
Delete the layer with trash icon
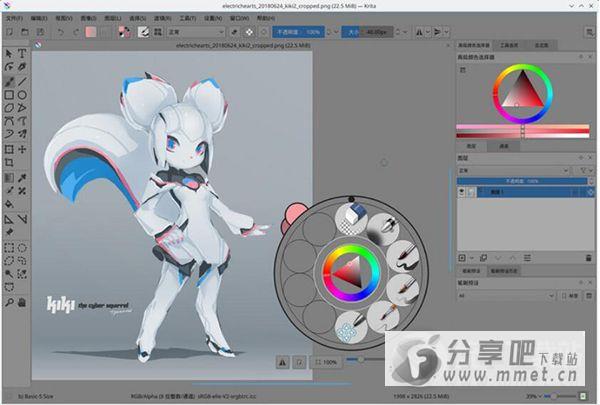coord(589,258)
